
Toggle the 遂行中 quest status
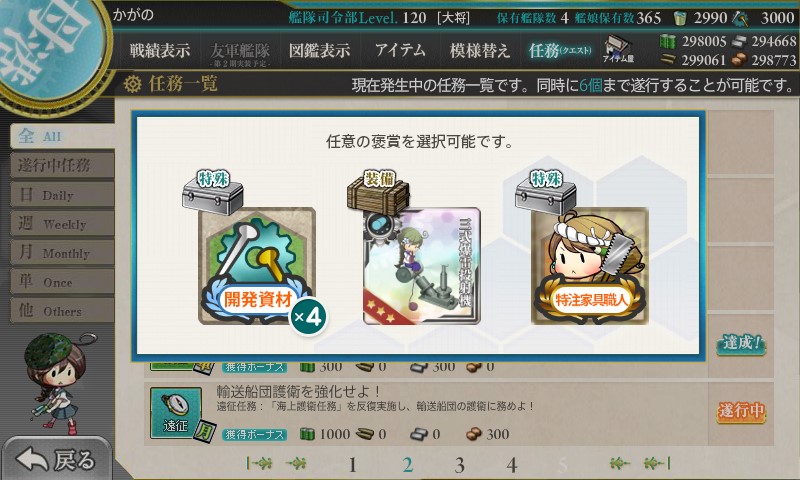tap(741, 411)
